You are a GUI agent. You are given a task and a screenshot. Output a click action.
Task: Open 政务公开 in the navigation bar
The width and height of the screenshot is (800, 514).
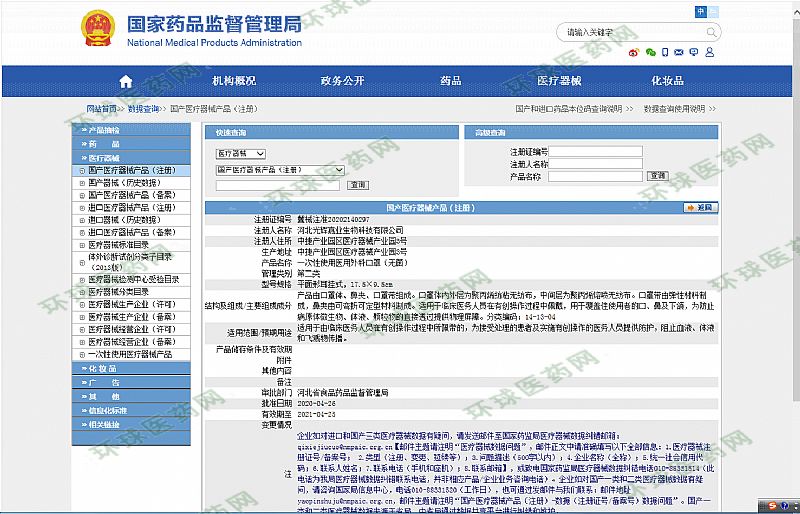[x=342, y=81]
